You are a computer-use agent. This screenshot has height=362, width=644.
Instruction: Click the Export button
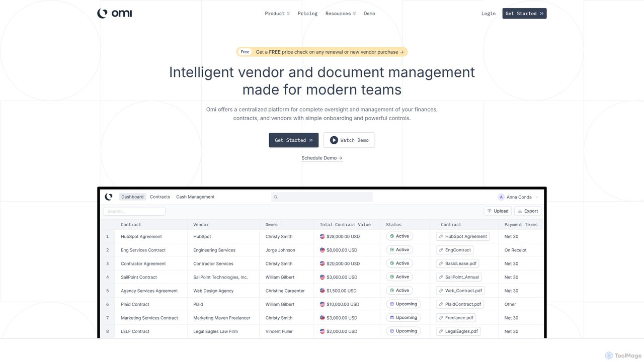(x=528, y=211)
